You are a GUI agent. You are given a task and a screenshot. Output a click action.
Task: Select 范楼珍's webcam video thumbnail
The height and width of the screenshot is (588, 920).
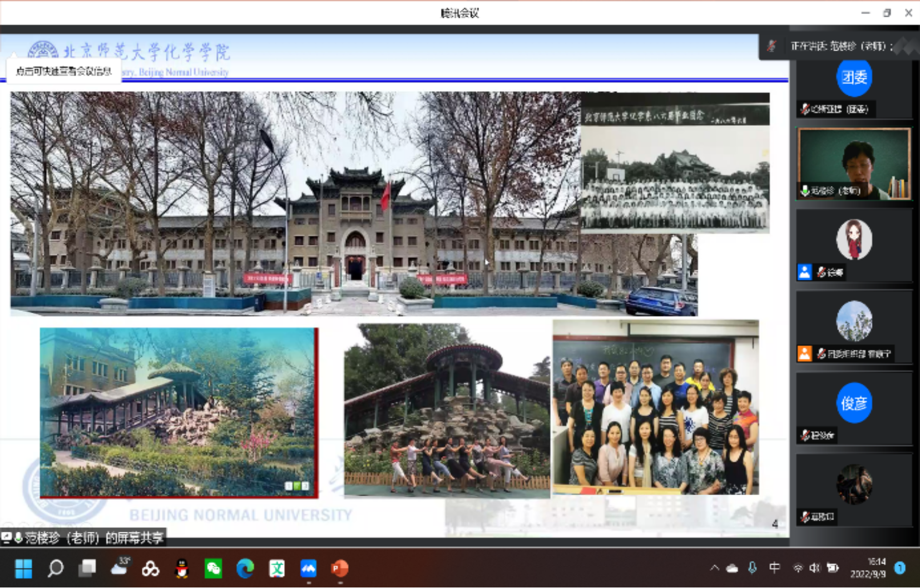(x=854, y=163)
